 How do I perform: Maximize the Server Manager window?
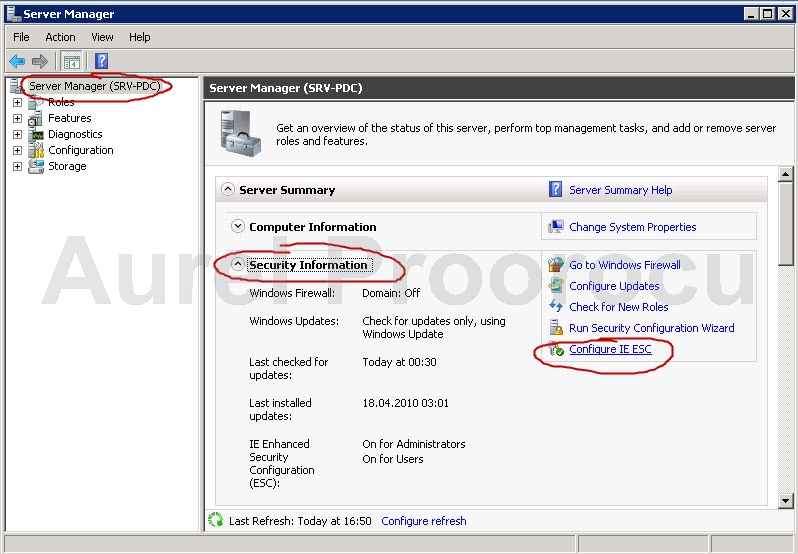click(767, 14)
